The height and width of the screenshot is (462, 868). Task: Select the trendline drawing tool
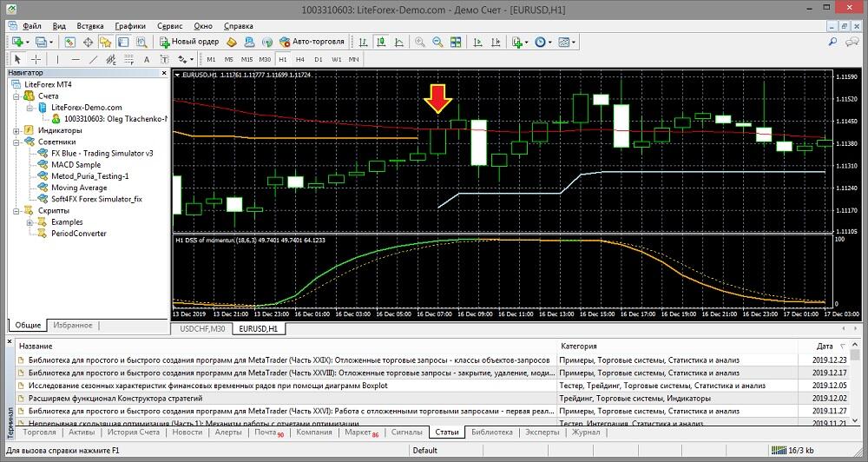tap(93, 59)
